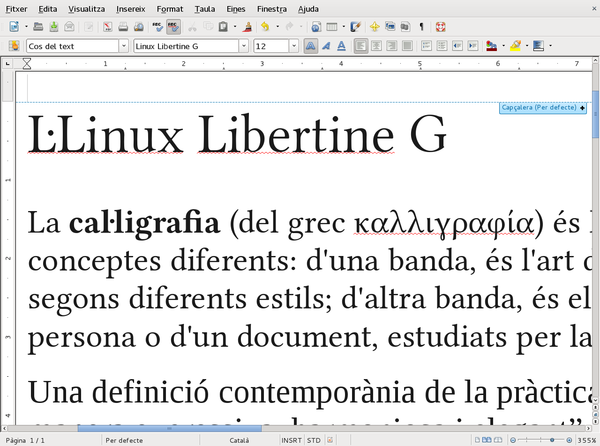
Task: Align the paragraph left
Action: coord(361,46)
